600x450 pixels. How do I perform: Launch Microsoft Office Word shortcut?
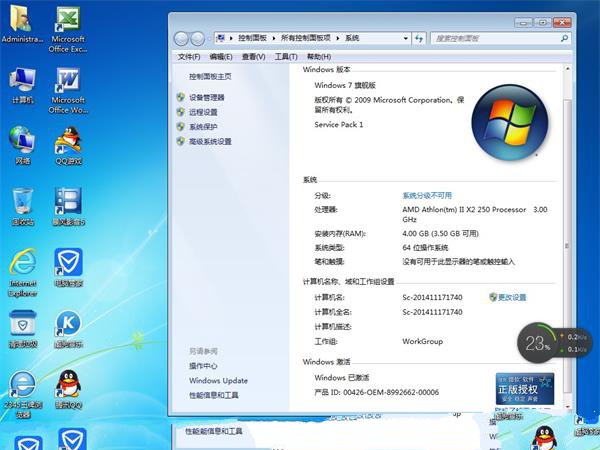(x=68, y=90)
